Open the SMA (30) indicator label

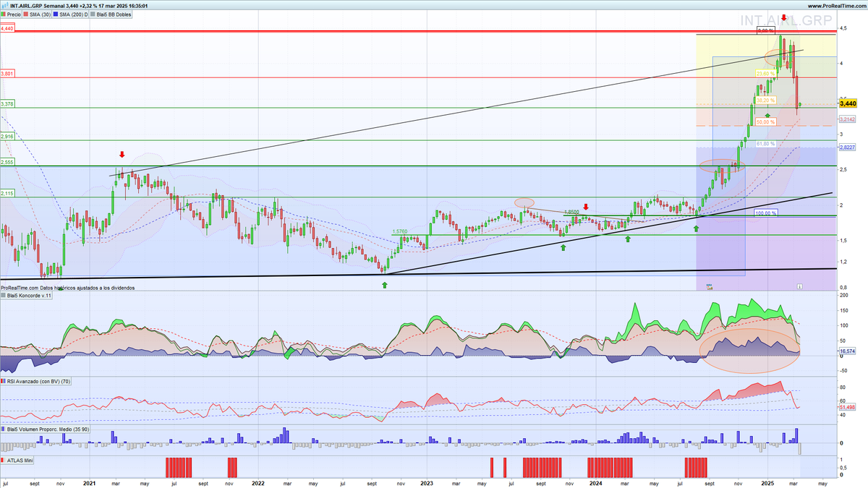coord(37,14)
